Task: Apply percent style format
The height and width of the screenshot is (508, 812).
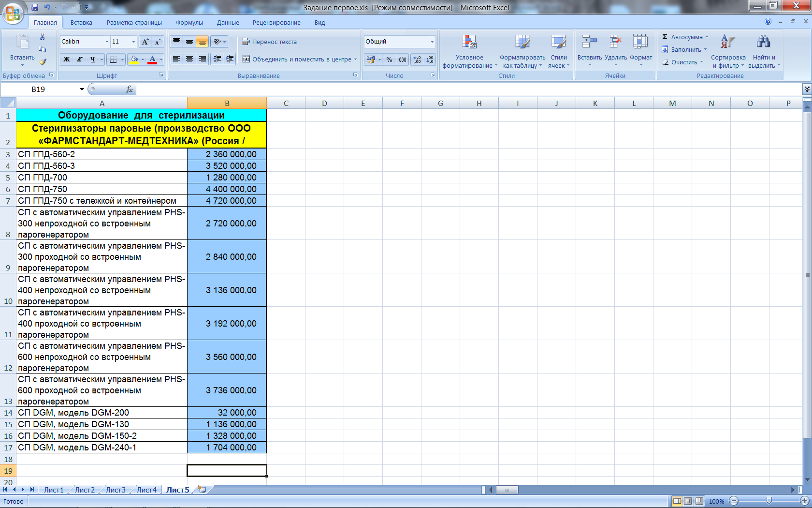Action: 389,60
